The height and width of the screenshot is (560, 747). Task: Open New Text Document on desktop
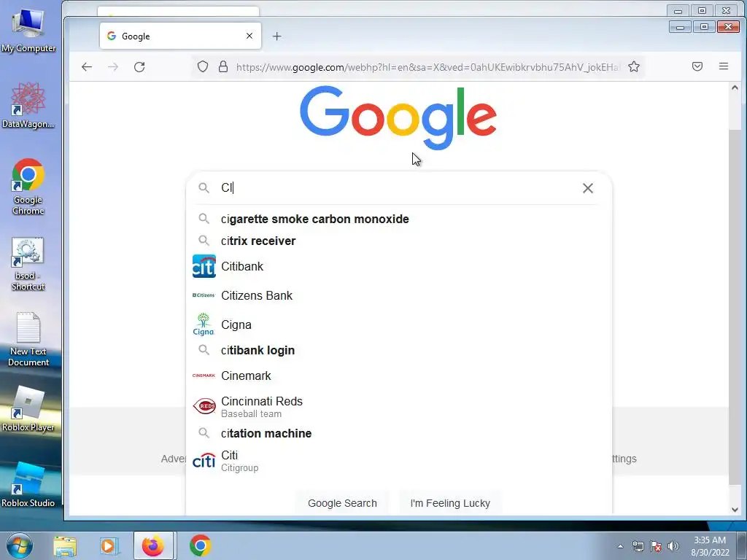point(28,339)
